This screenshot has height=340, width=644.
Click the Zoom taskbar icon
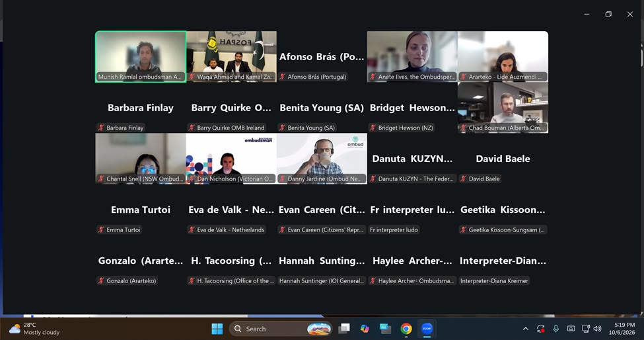click(x=427, y=329)
